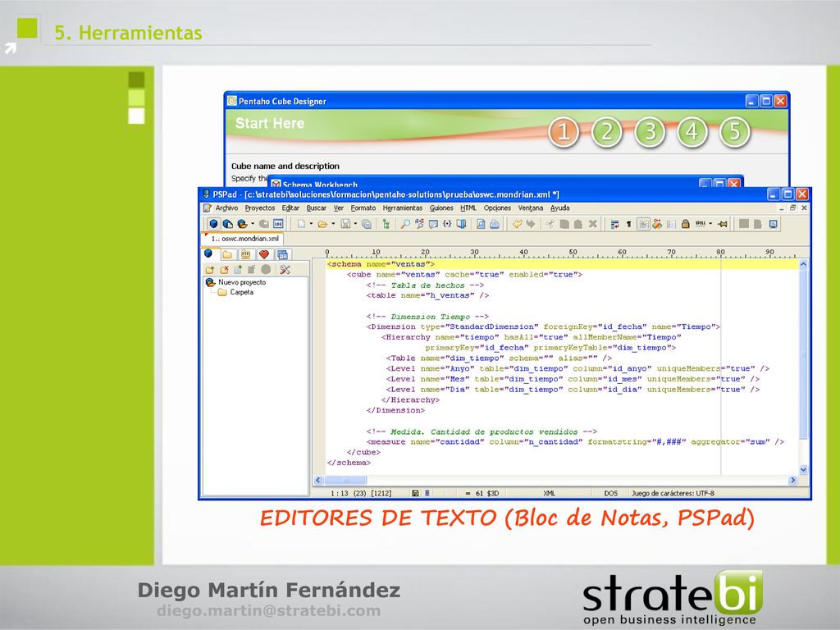
Task: Open dropdown arrow next to open folder icon
Action: click(x=333, y=223)
